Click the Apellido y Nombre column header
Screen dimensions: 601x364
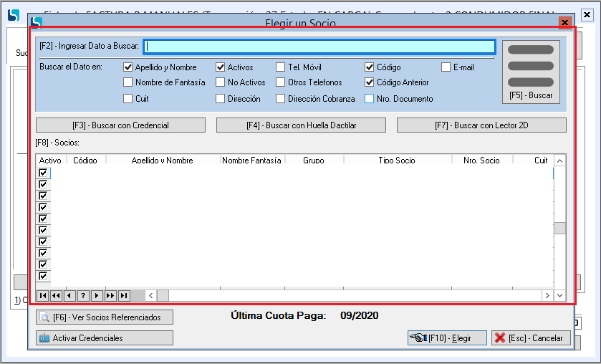point(163,161)
